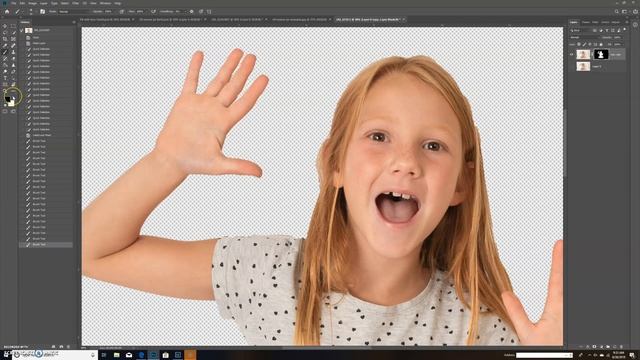The height and width of the screenshot is (360, 640).
Task: Click the symmetry paint butterfly icon
Action: point(209,11)
